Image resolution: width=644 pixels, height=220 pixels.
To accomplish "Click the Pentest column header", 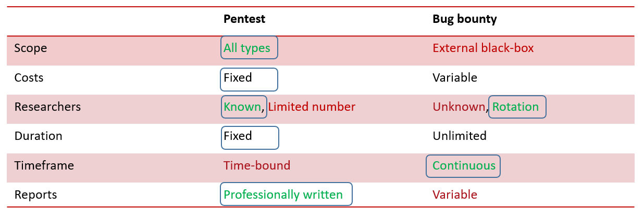I will [x=244, y=19].
